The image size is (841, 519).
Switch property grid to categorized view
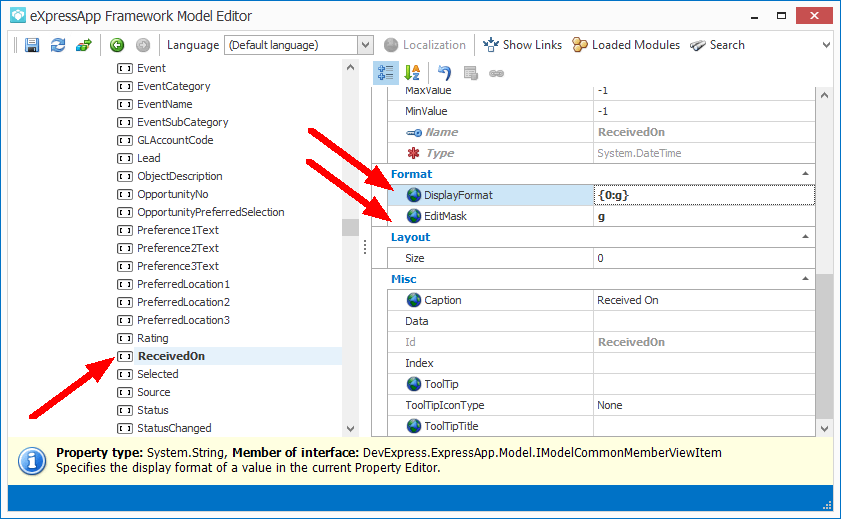coord(386,73)
